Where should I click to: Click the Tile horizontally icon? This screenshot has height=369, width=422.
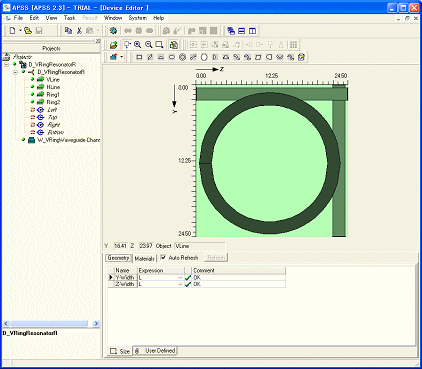click(242, 31)
